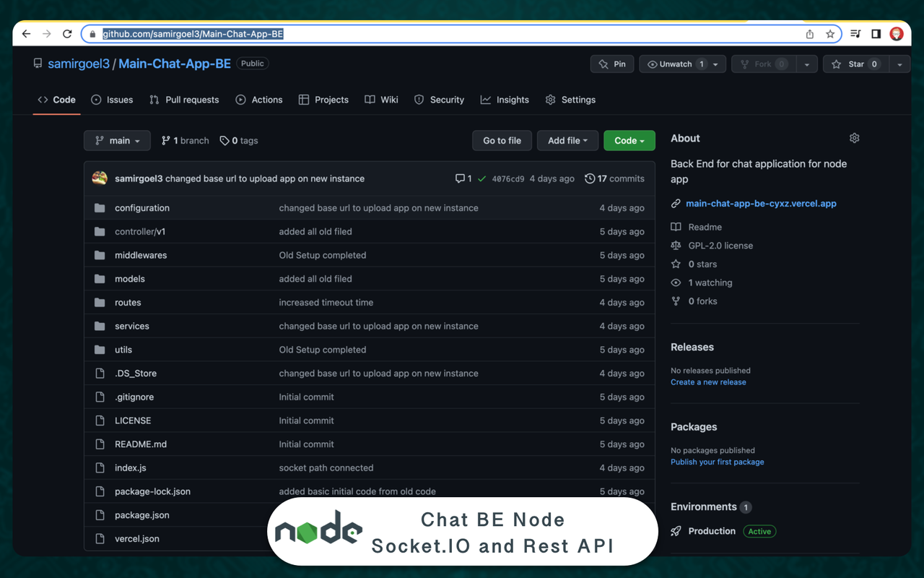
Task: Click the vercel.json file icon
Action: (100, 539)
